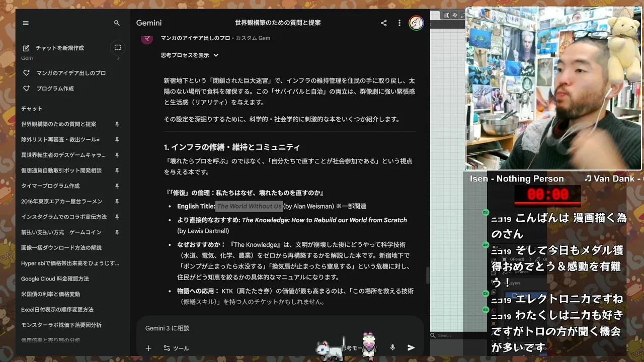
Task: Click the red 00:00 timer display
Action: pyautogui.click(x=547, y=195)
